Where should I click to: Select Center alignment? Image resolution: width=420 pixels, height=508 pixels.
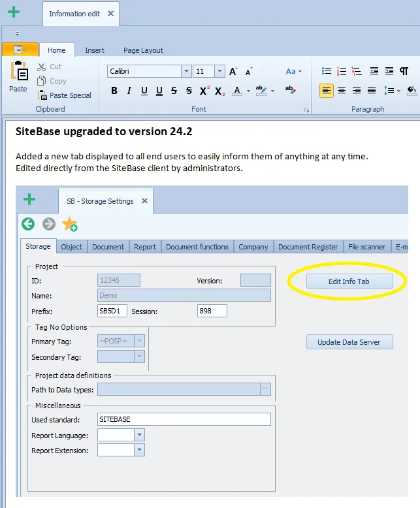(x=342, y=91)
